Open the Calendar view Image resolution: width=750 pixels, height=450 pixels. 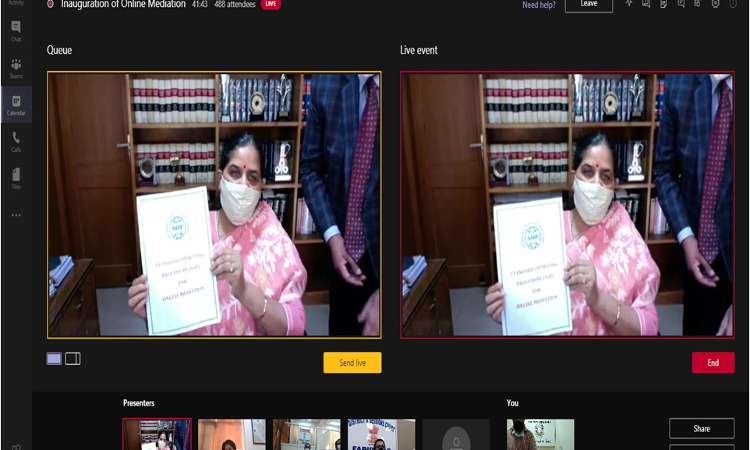point(15,103)
